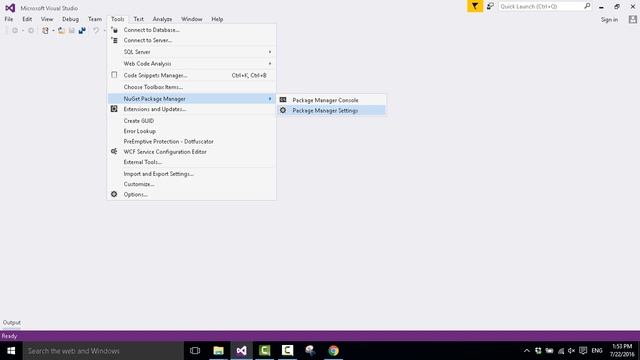Show hidden system tray icons
The width and height of the screenshot is (640, 360).
(x=527, y=351)
